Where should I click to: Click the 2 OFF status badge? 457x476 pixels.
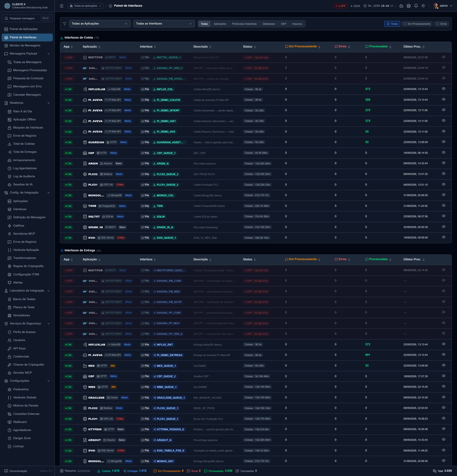point(340,6)
